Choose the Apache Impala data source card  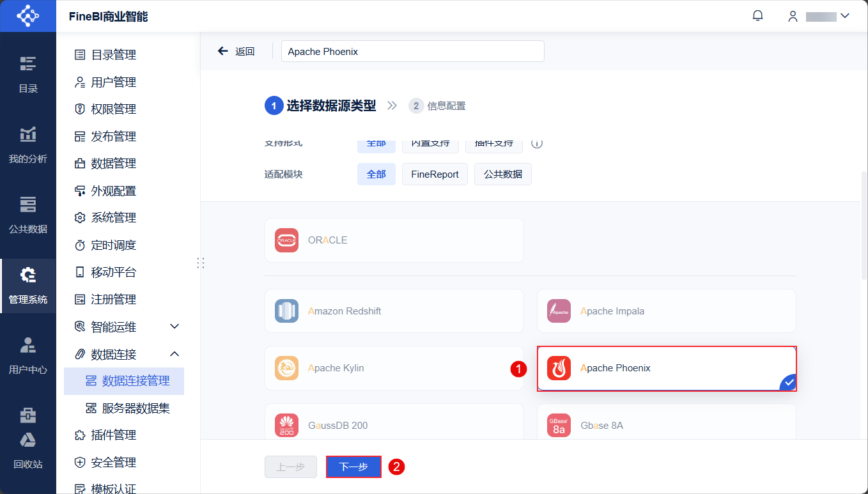point(667,311)
